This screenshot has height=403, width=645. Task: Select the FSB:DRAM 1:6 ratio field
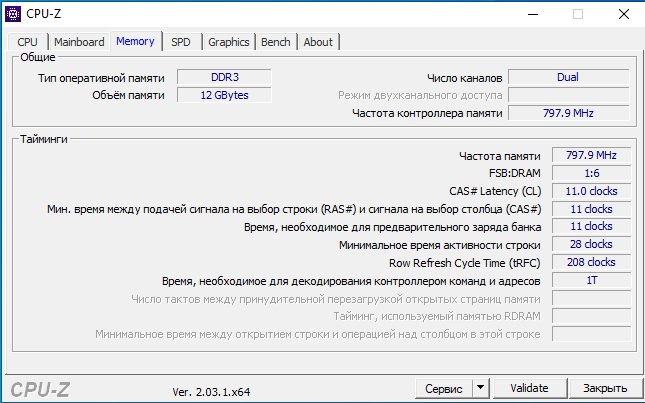(x=590, y=173)
